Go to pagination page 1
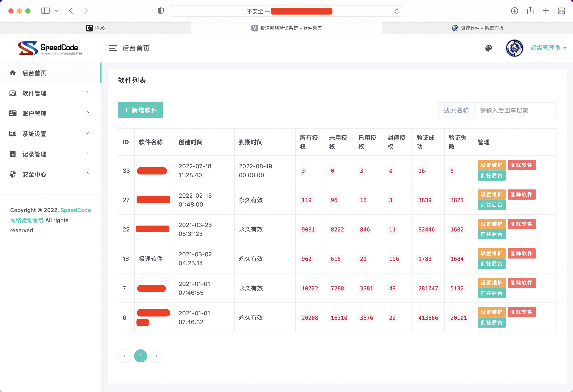This screenshot has width=573, height=392. [141, 356]
